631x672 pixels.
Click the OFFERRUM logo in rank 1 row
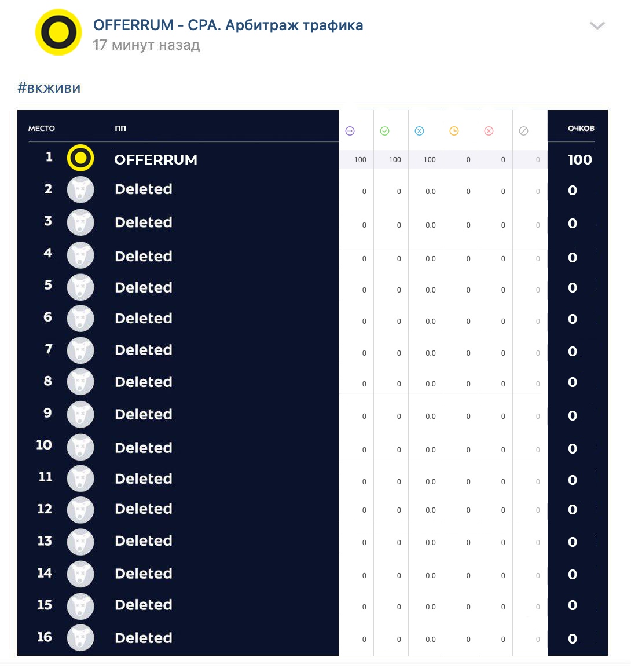coord(80,158)
